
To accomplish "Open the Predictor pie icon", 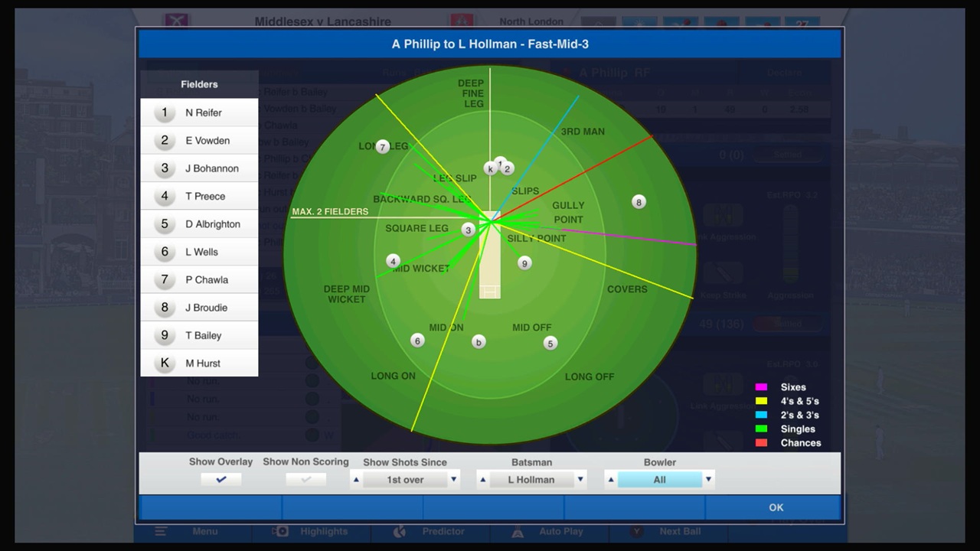I will tap(400, 531).
